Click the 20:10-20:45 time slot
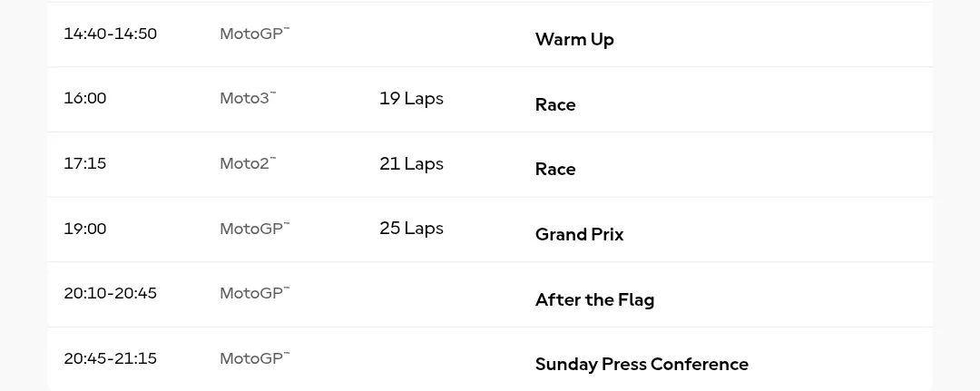 (x=110, y=294)
